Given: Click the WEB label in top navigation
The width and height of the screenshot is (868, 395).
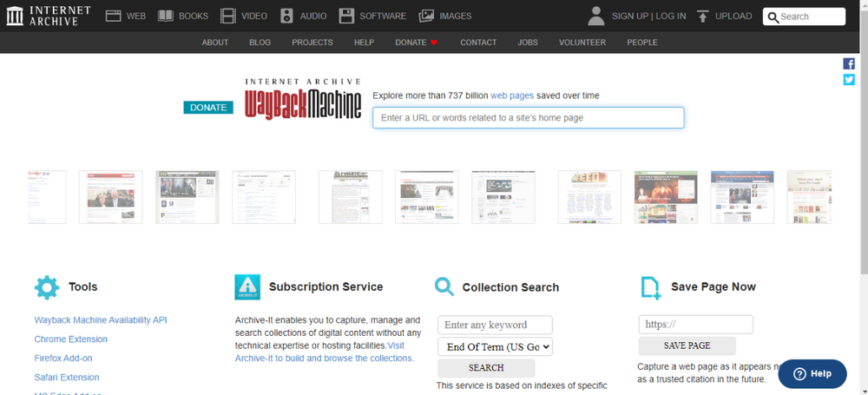Looking at the screenshot, I should pyautogui.click(x=136, y=16).
